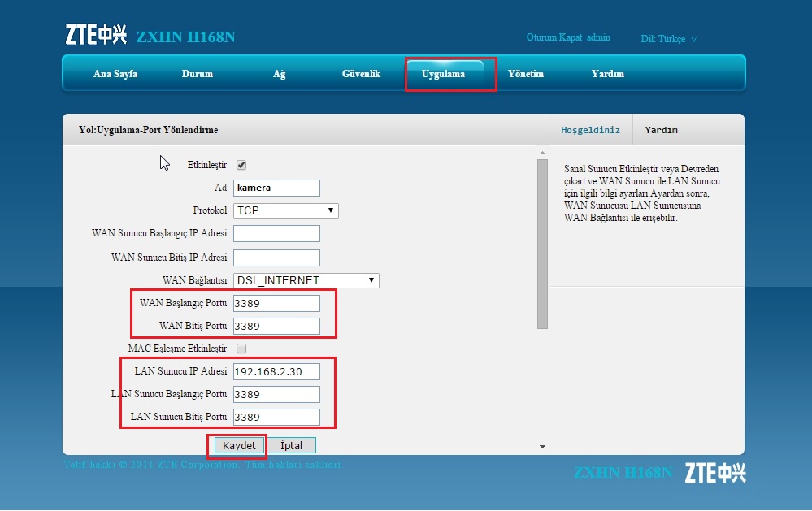
Task: Click the Telif hakkı copyright footer text
Action: [203, 465]
